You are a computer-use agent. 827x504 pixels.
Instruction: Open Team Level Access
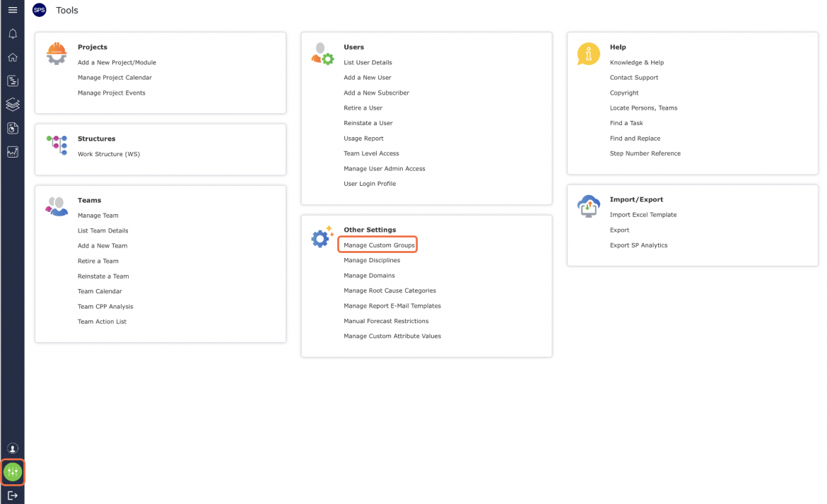point(371,153)
